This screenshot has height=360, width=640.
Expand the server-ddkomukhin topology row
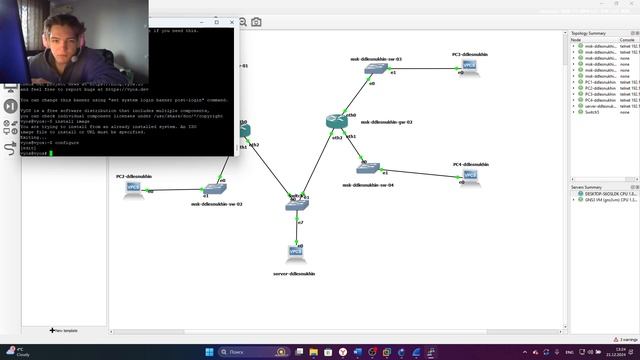pyautogui.click(x=573, y=106)
